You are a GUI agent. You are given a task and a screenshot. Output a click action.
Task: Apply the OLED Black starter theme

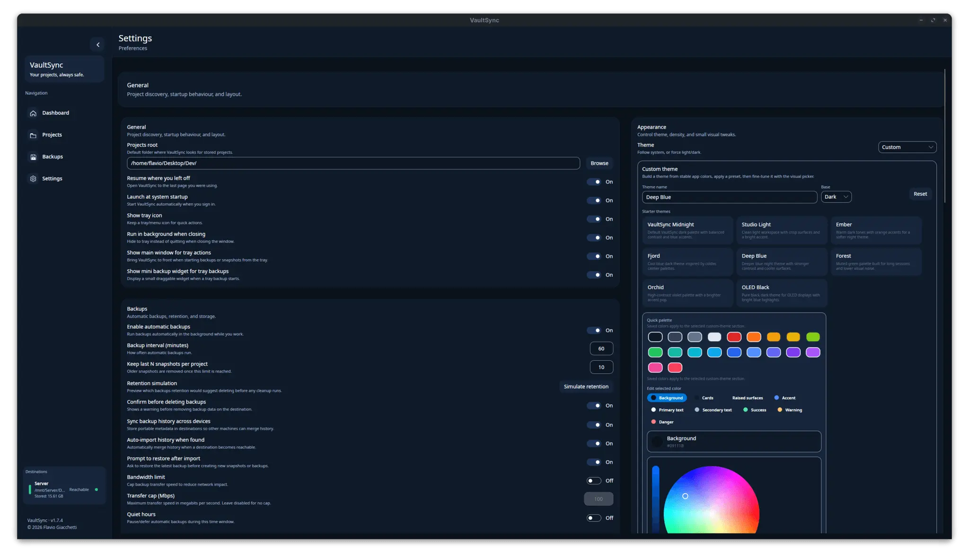[781, 293]
